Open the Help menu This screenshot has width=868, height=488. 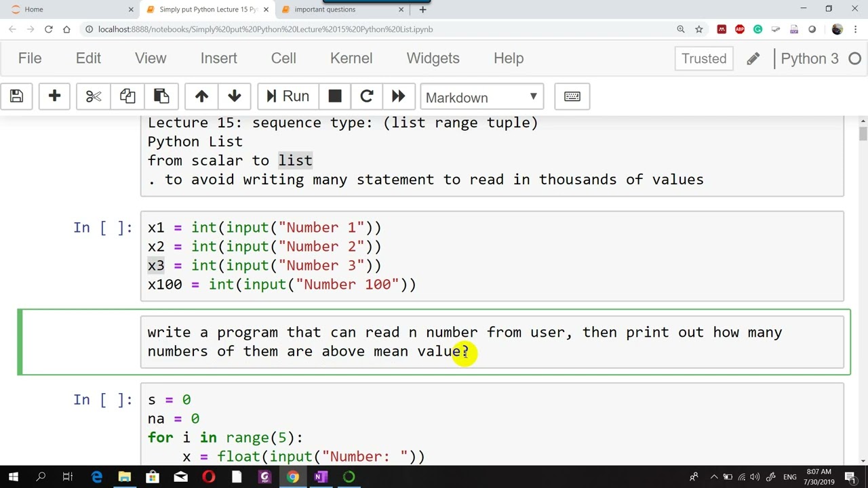tap(509, 58)
